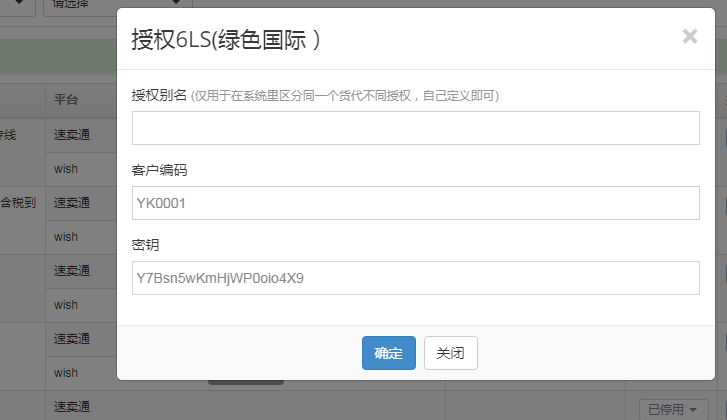Dismiss dialog using the 关闭 button
727x420 pixels.
451,353
